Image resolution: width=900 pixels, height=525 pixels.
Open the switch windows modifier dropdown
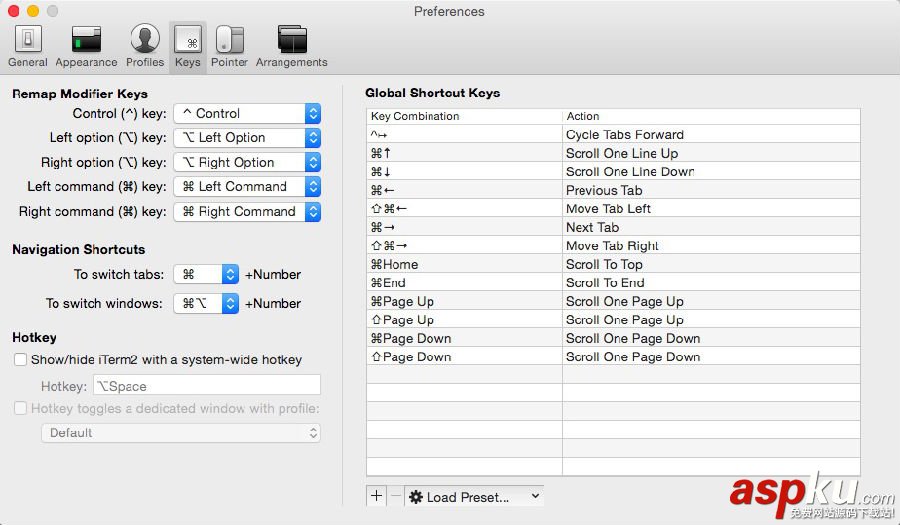[x=206, y=303]
